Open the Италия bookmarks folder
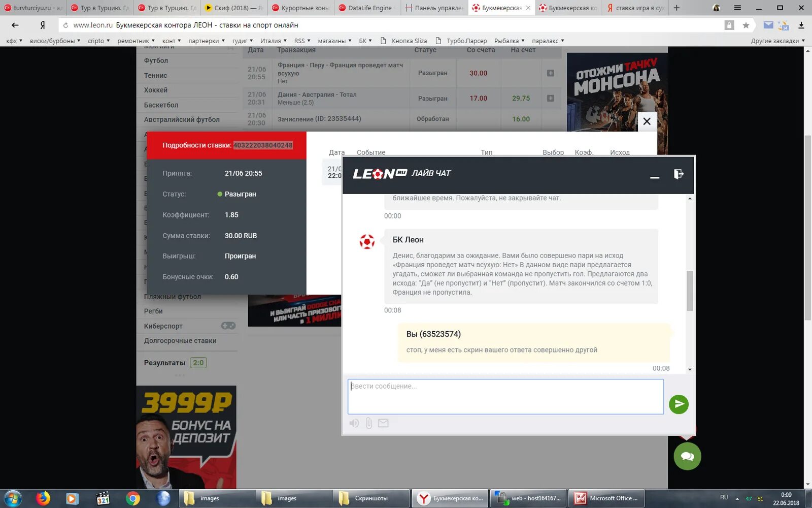The height and width of the screenshot is (508, 812). tap(273, 41)
